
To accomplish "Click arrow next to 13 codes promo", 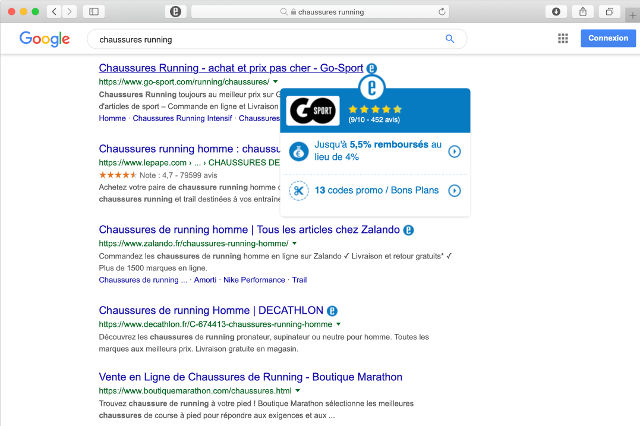I will 454,191.
